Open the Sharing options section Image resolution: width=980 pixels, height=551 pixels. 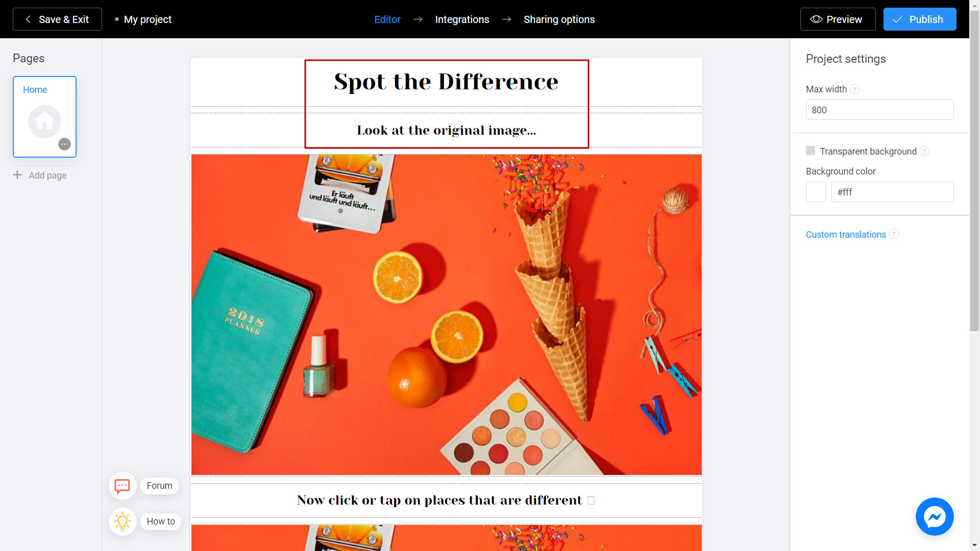(x=559, y=19)
